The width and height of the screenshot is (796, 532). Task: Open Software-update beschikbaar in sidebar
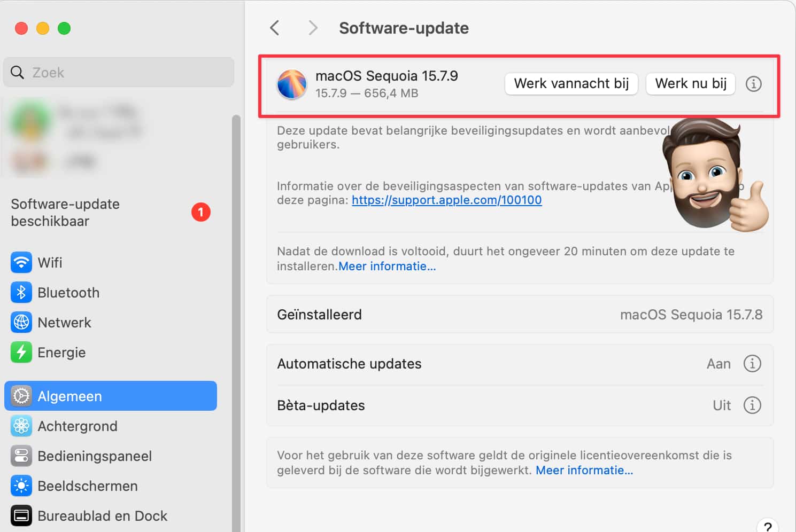[111, 213]
